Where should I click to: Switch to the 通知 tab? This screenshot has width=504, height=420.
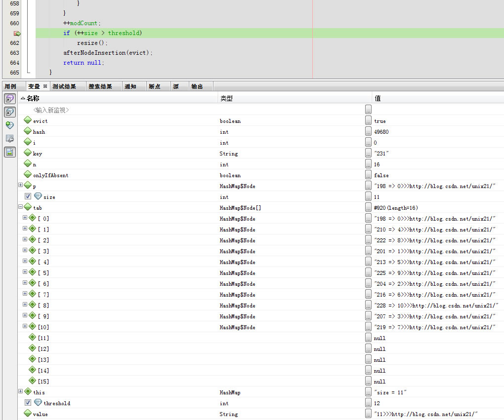130,86
